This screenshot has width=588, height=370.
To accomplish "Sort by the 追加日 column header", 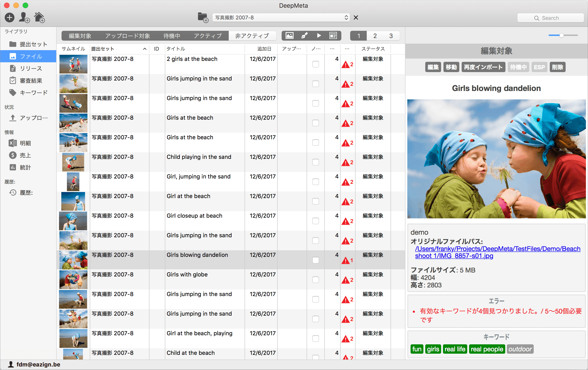I will tap(261, 49).
